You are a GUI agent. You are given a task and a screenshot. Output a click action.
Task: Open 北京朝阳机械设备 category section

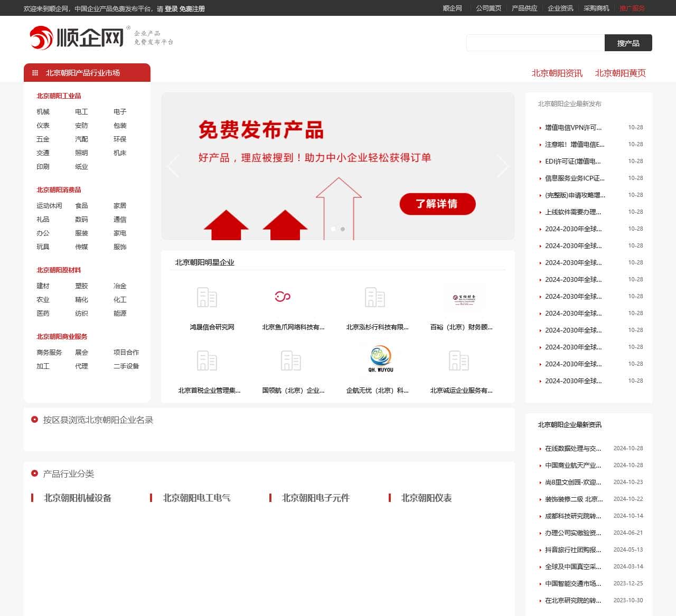pyautogui.click(x=78, y=498)
